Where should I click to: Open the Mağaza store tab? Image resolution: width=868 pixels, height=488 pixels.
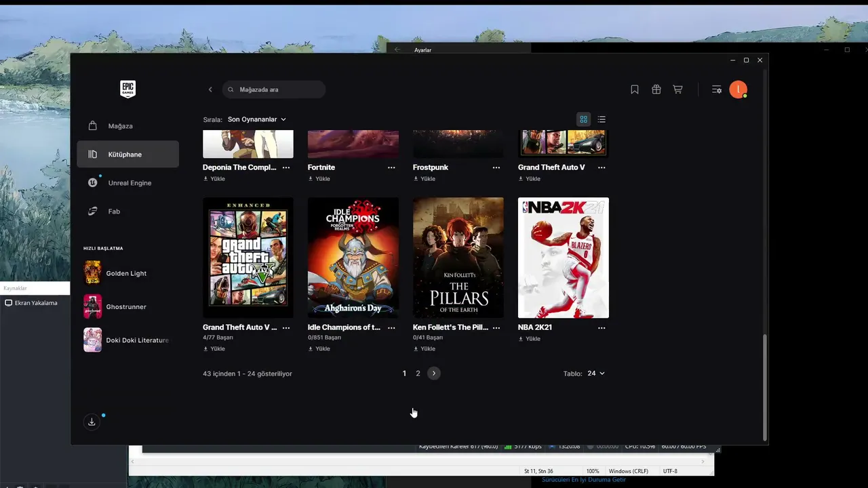pyautogui.click(x=128, y=126)
